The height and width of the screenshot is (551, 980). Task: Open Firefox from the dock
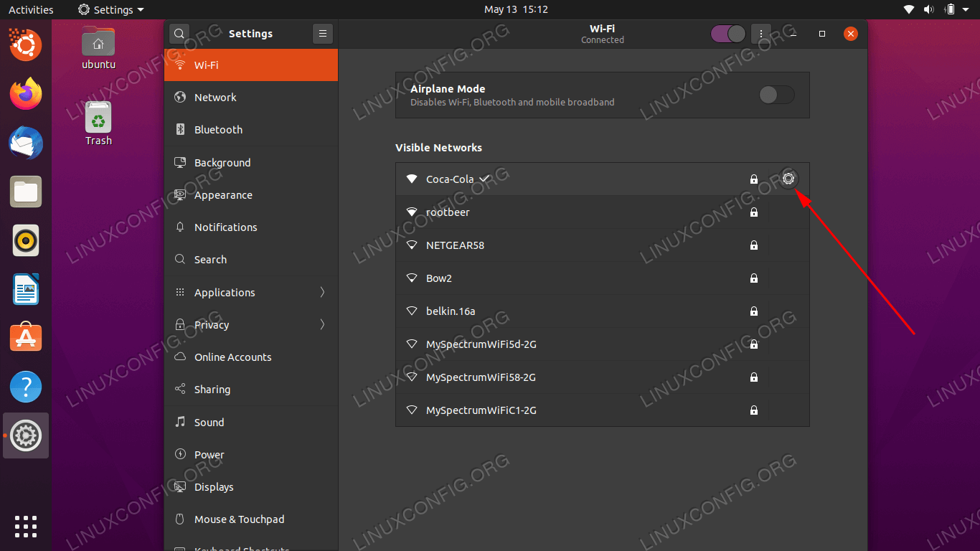click(26, 94)
